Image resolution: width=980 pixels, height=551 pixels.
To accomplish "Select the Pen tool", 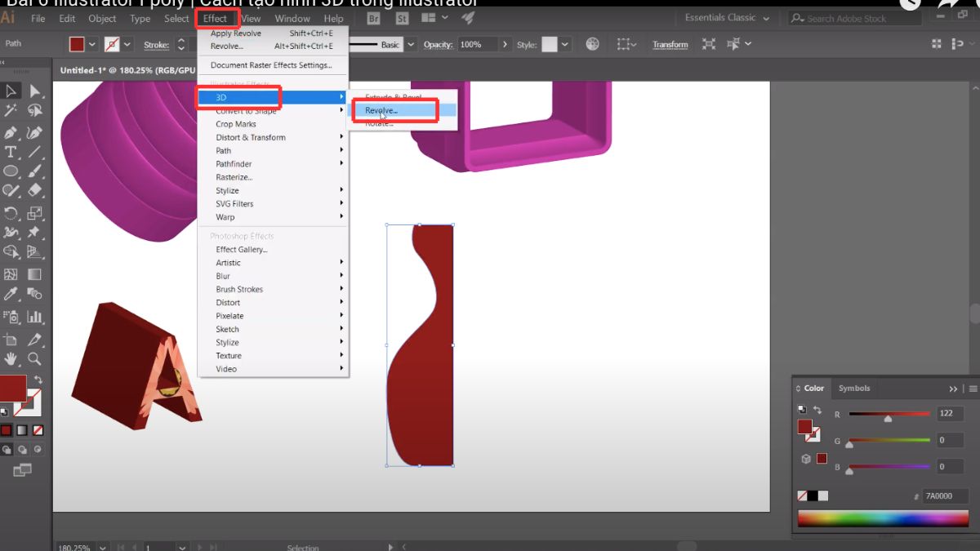I will (x=11, y=132).
